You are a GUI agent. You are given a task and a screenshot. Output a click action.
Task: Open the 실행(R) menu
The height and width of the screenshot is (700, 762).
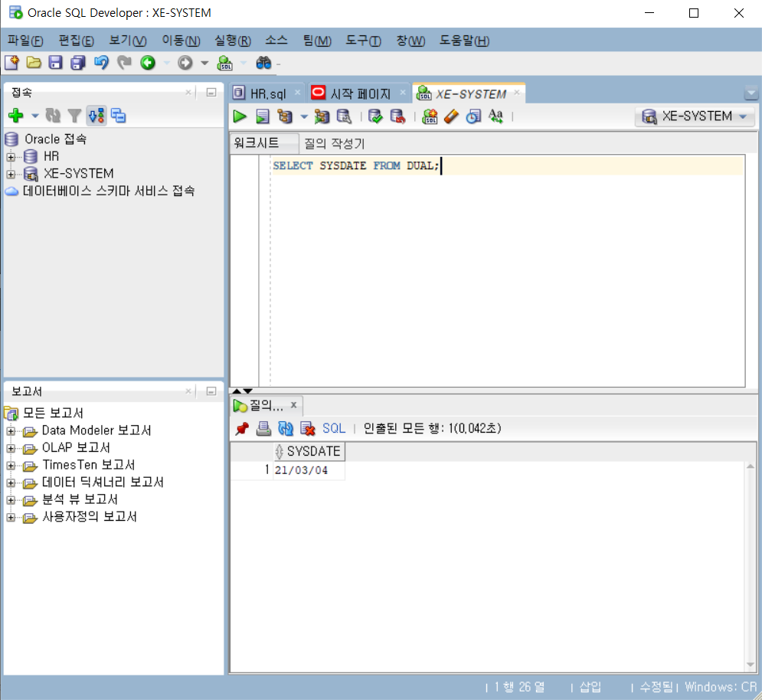point(233,41)
